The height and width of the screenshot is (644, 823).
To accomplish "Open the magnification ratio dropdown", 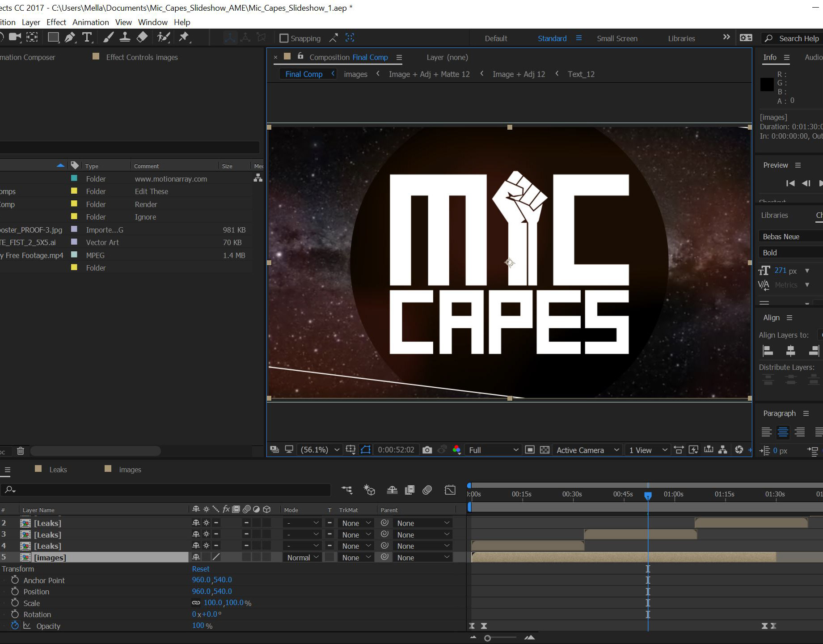I will (x=319, y=450).
